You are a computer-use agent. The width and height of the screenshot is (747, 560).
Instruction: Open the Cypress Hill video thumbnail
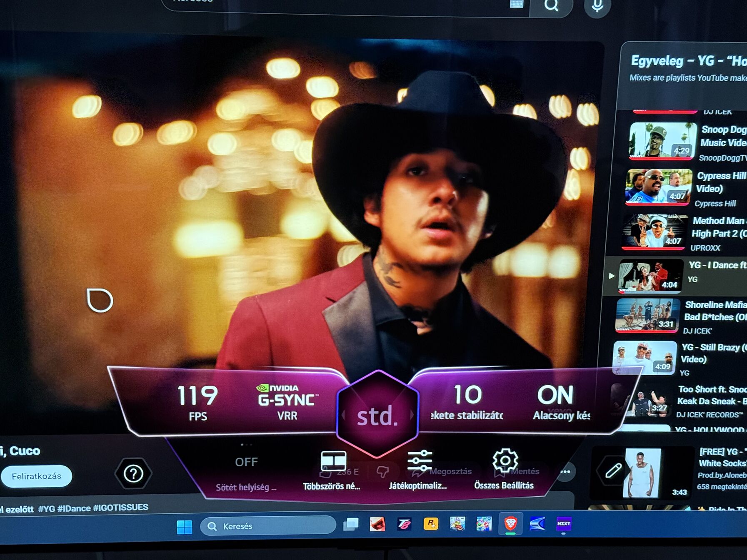click(658, 187)
